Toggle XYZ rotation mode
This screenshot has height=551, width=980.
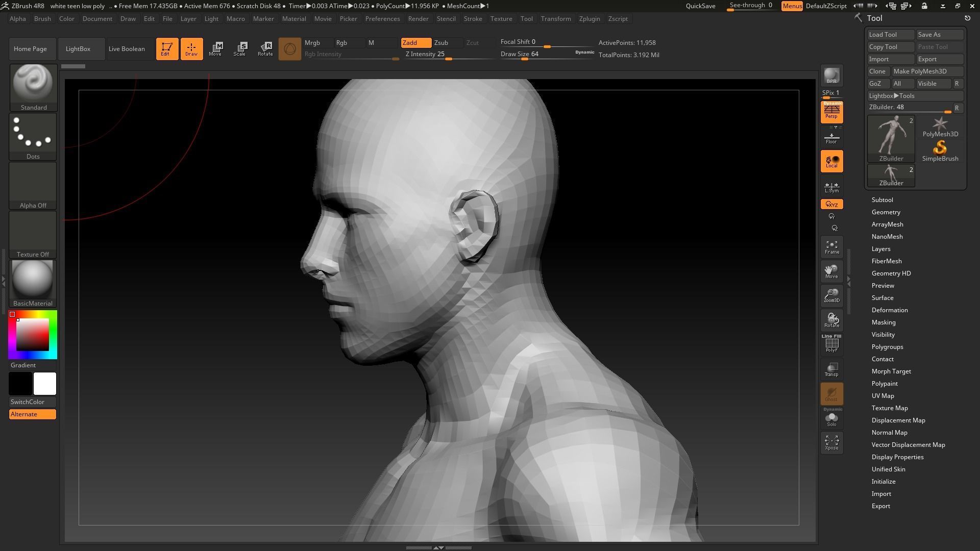pos(831,205)
